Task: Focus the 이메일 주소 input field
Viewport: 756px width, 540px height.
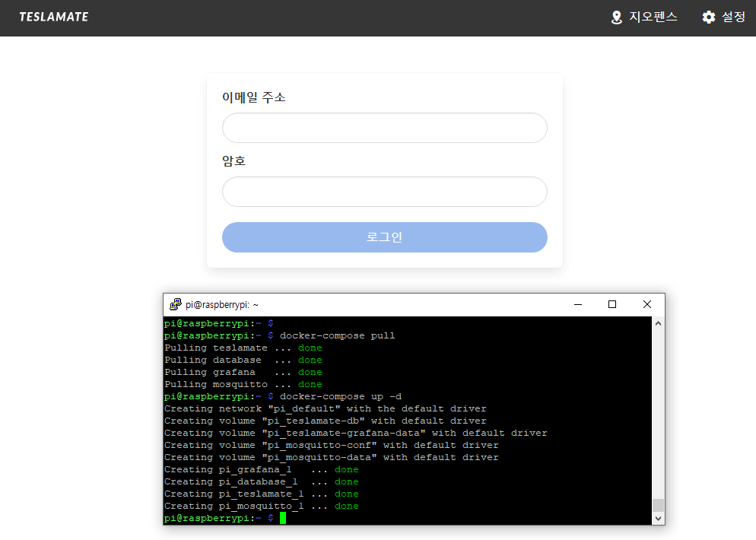Action: coord(384,128)
